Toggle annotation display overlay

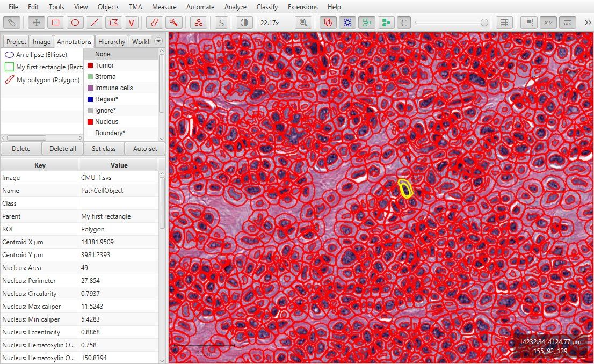pos(327,23)
